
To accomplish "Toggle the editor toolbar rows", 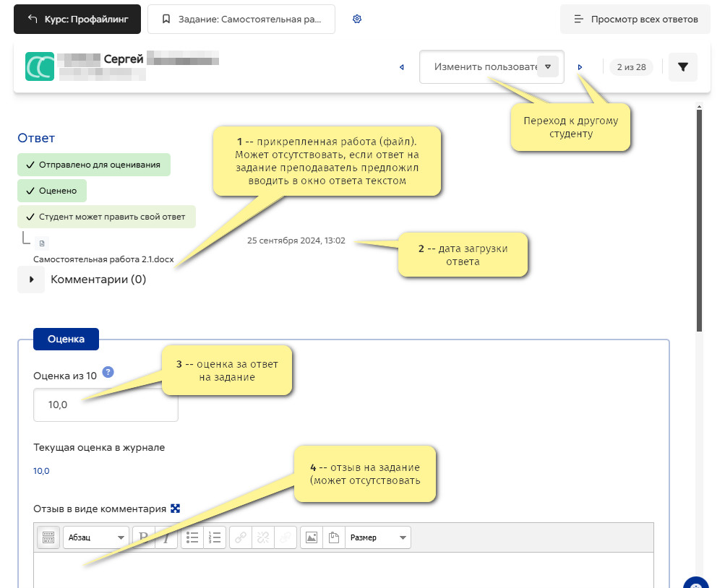I will point(48,537).
